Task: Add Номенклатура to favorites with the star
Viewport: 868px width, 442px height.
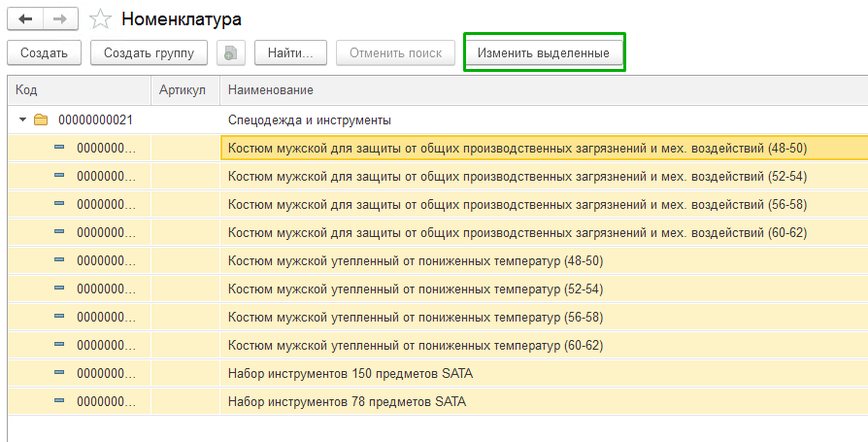Action: coord(99,19)
